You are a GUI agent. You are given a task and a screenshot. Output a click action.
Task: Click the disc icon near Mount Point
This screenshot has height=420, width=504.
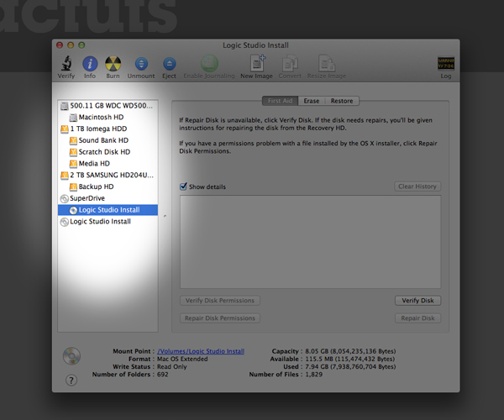coord(71,355)
